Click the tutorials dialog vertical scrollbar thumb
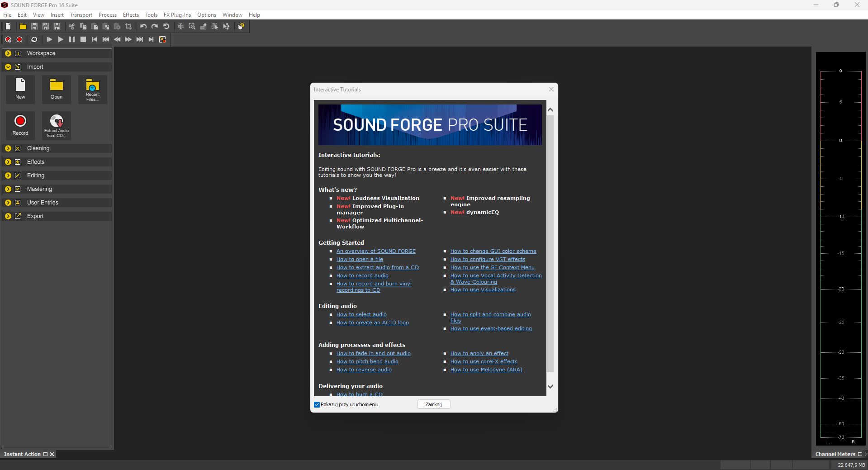This screenshot has height=470, width=868. tap(550, 243)
